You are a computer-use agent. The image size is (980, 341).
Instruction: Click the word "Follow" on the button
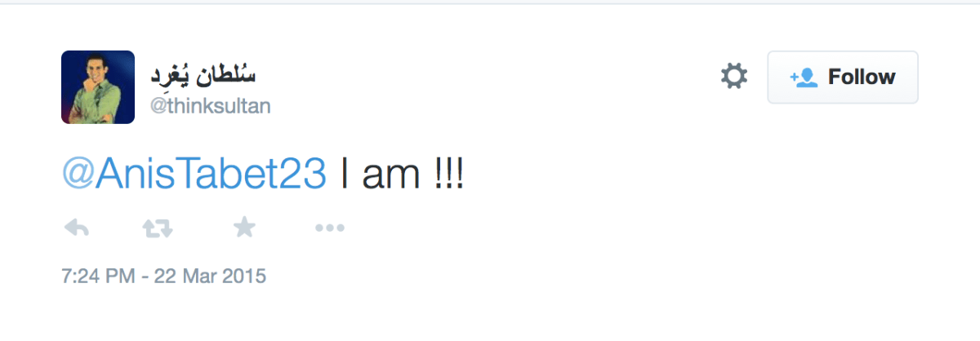tap(862, 77)
